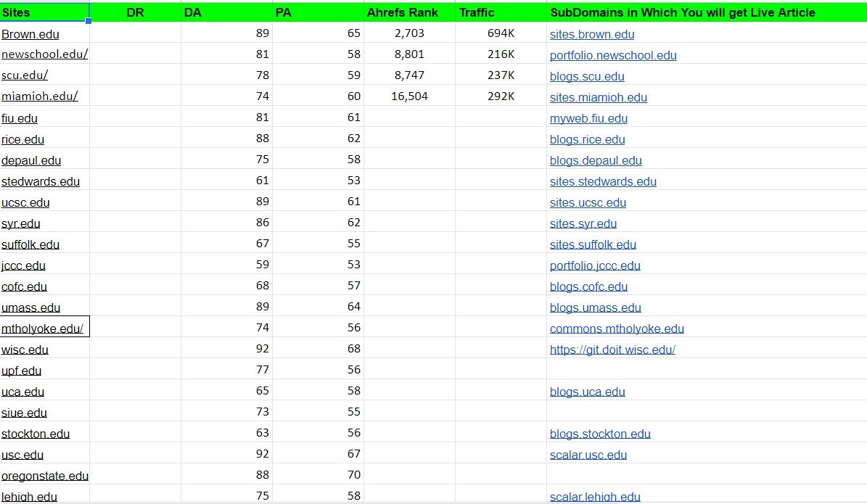This screenshot has height=504, width=867.
Task: Click the depaul.edu site cell
Action: (44, 159)
